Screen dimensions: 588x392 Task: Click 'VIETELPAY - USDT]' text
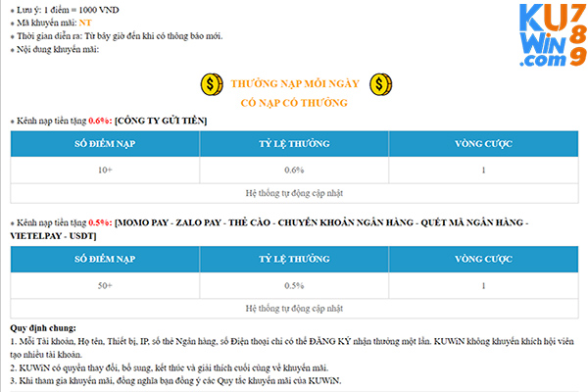(x=53, y=236)
